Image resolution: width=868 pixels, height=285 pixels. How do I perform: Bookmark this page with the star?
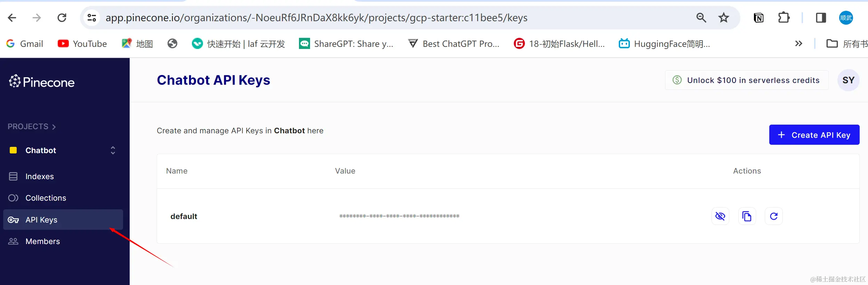pyautogui.click(x=724, y=18)
